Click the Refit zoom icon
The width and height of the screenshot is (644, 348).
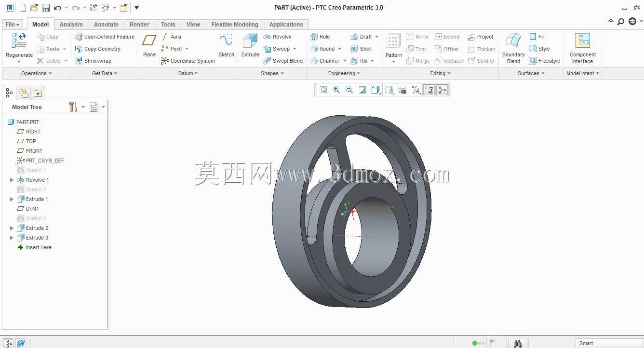pyautogui.click(x=323, y=90)
